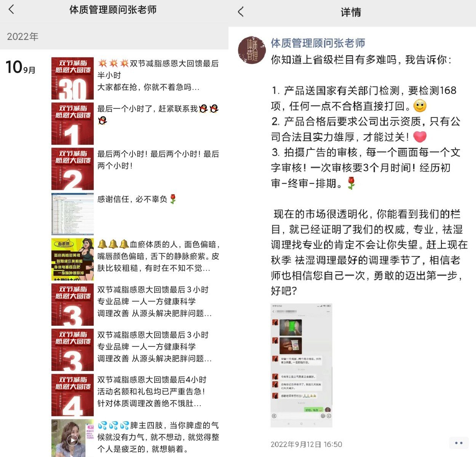Tap back arrow on 详情 page
Image resolution: width=476 pixels, height=457 pixels.
[241, 12]
